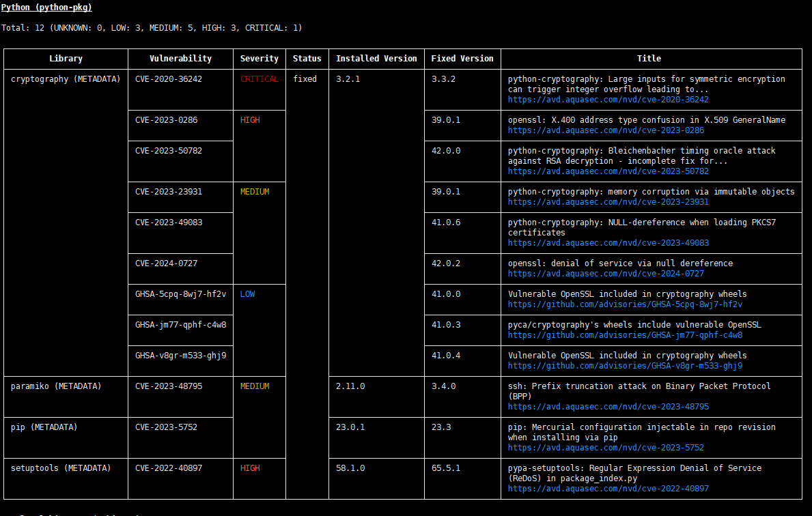Follow the aquasec link for cve-2023-48795
Screen dimensions: 812x516
[608, 407]
